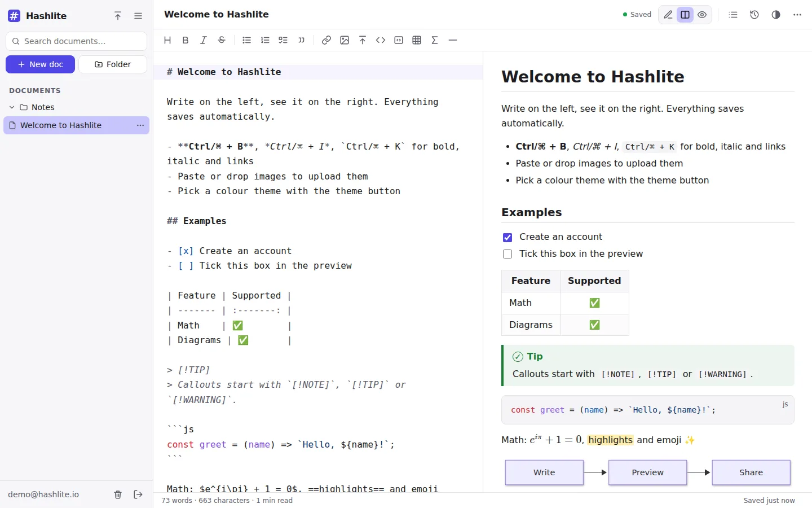Tick the 'Tick this box in the preview' checkbox
This screenshot has height=508, width=812.
coord(507,254)
